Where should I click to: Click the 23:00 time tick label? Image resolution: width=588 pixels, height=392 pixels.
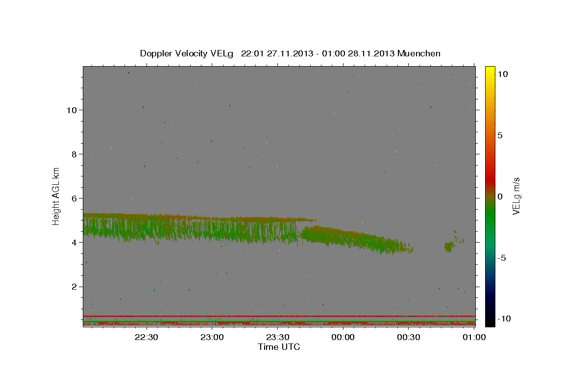[212, 337]
